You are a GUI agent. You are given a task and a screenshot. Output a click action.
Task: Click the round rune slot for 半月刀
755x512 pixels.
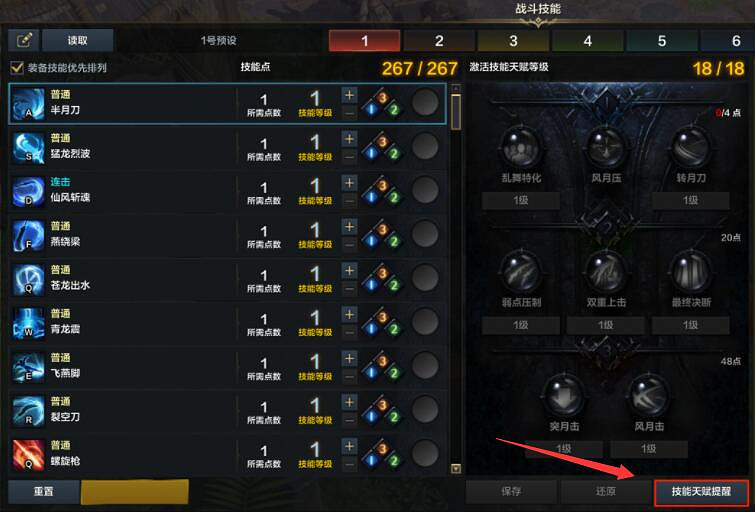point(425,103)
